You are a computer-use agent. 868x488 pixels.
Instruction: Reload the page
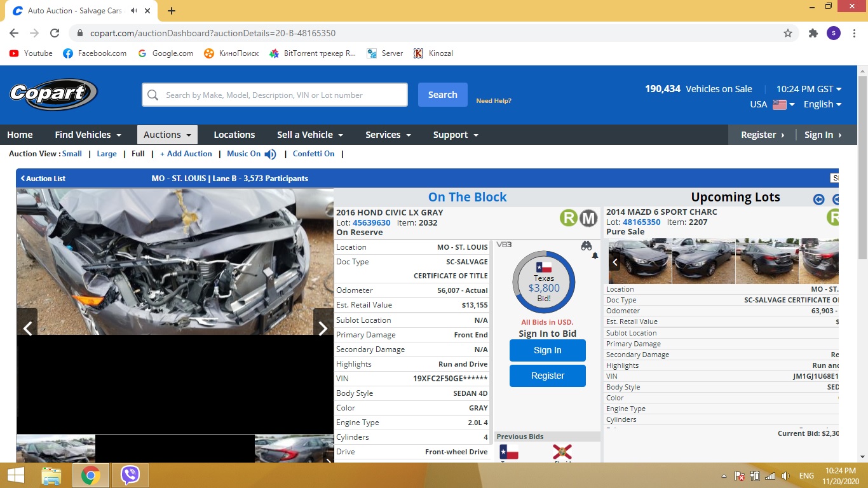(55, 33)
